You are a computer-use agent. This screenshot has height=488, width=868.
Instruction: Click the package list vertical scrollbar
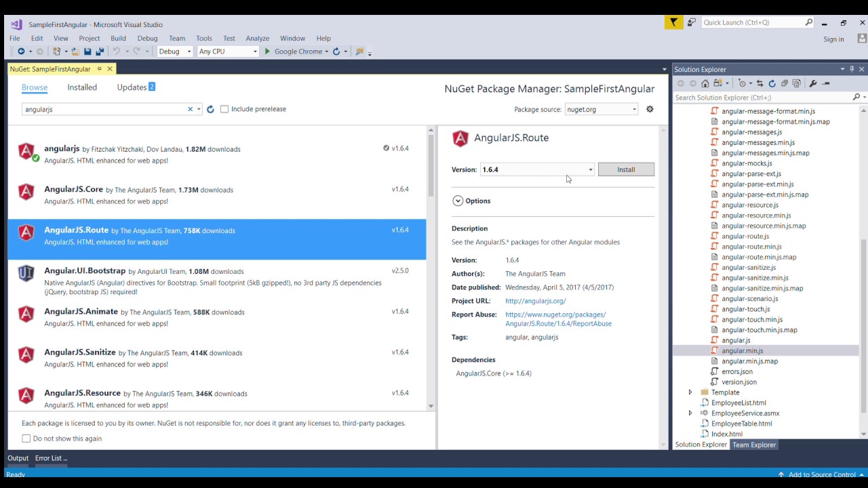431,166
